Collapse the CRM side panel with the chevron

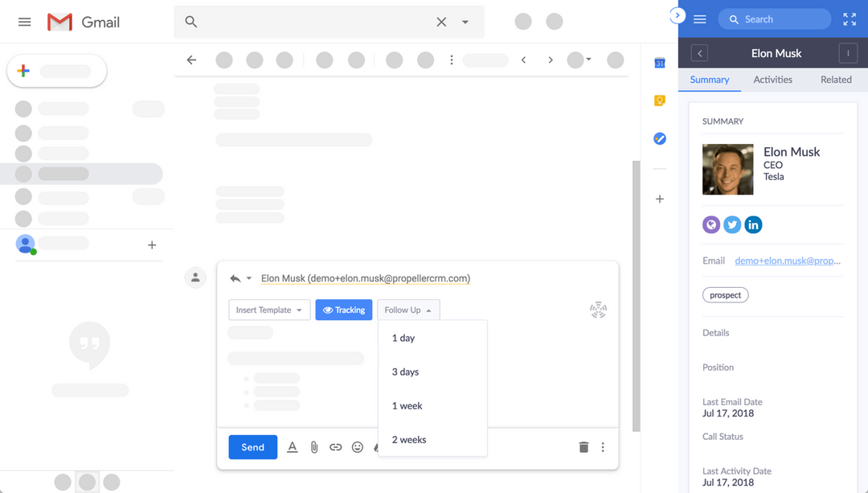pos(677,14)
